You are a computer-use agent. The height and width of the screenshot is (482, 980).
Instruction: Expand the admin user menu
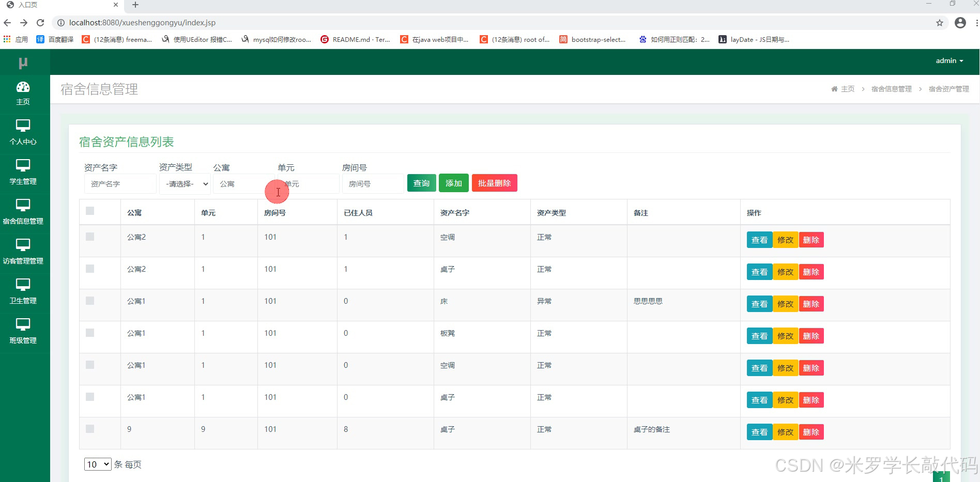point(950,61)
